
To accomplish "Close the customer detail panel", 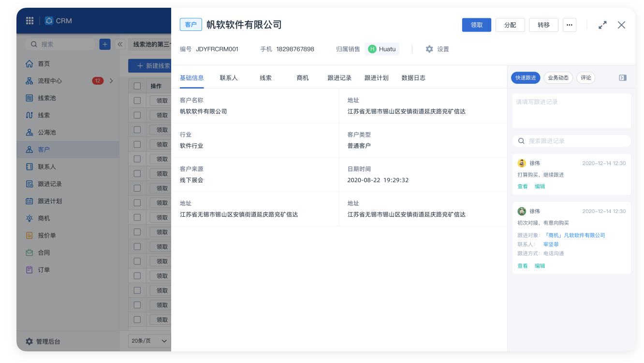I will [621, 25].
